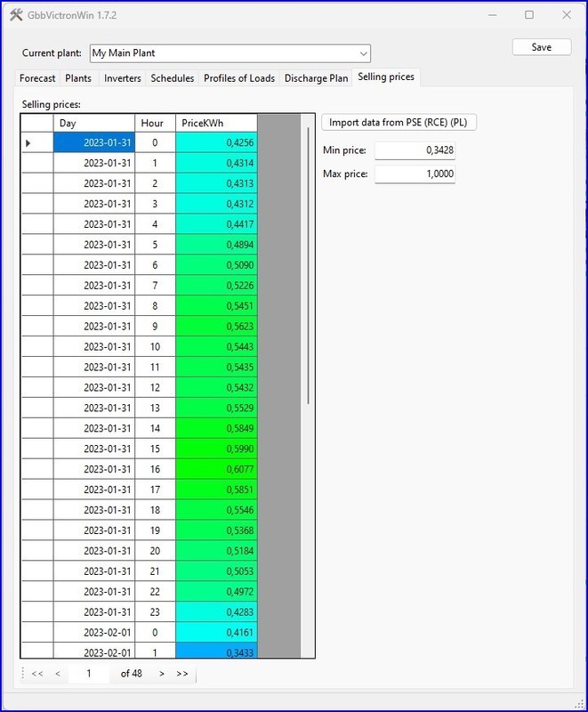
Task: Sort by the PriceKWh column header
Action: (216, 123)
